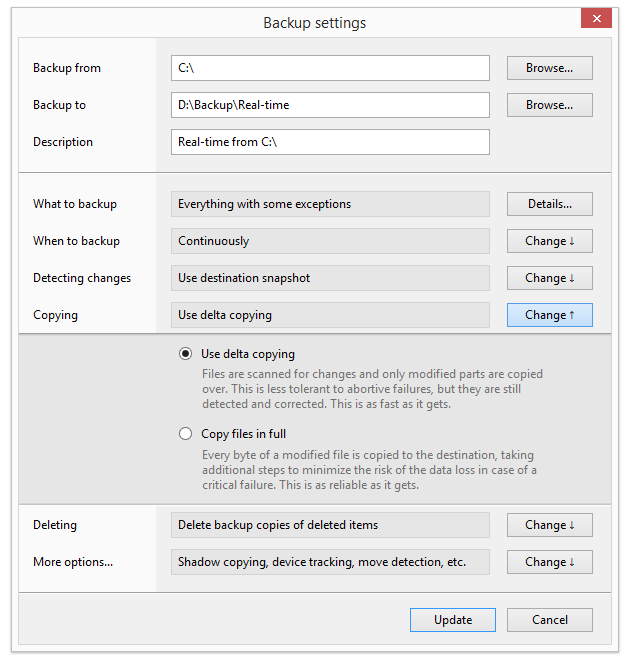Cancel the backup settings changes
630x663 pixels.
pos(549,620)
